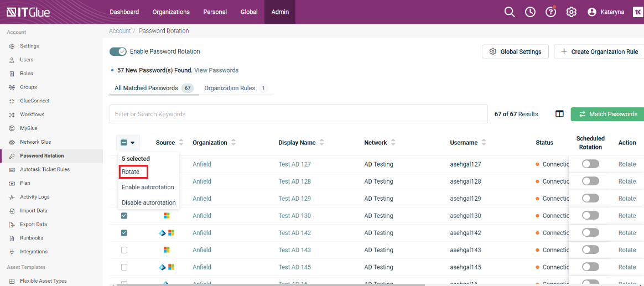Click the Workflows sidebar icon
Image resolution: width=644 pixels, height=286 pixels.
coord(12,115)
